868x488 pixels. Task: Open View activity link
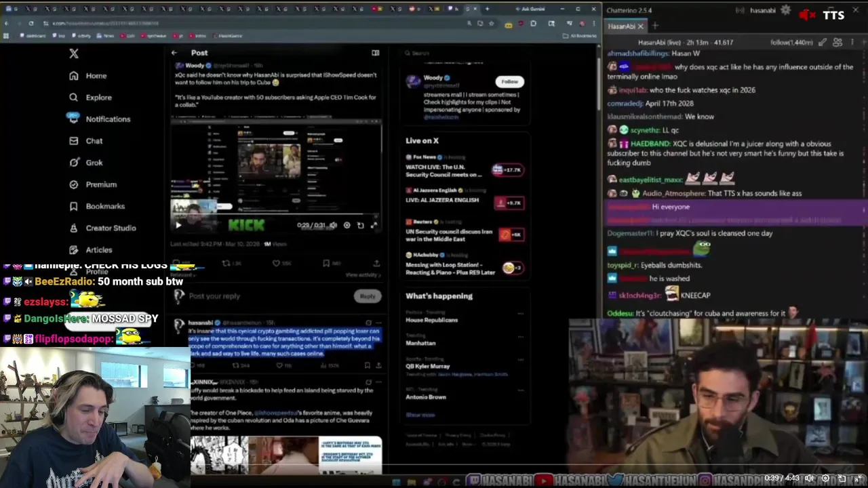(363, 274)
